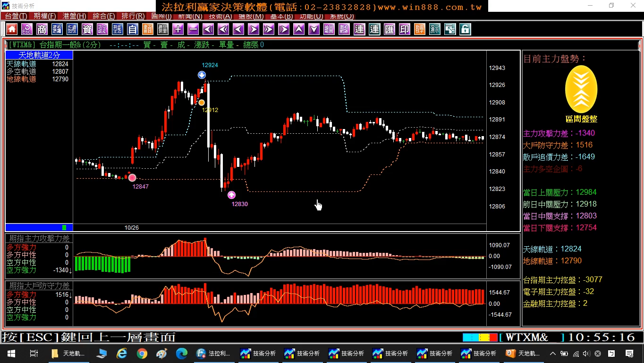Click the 期指大戶防守力差 panel title

pyautogui.click(x=39, y=286)
